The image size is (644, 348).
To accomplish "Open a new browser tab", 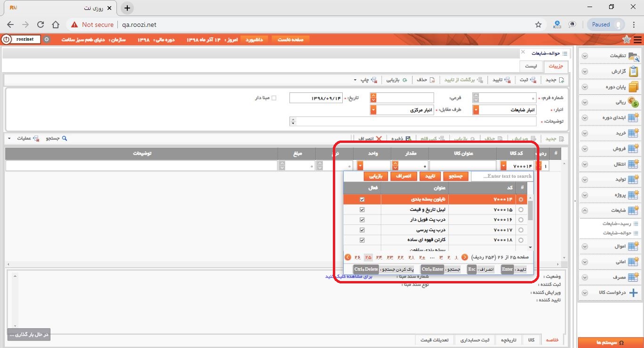I will click(127, 8).
